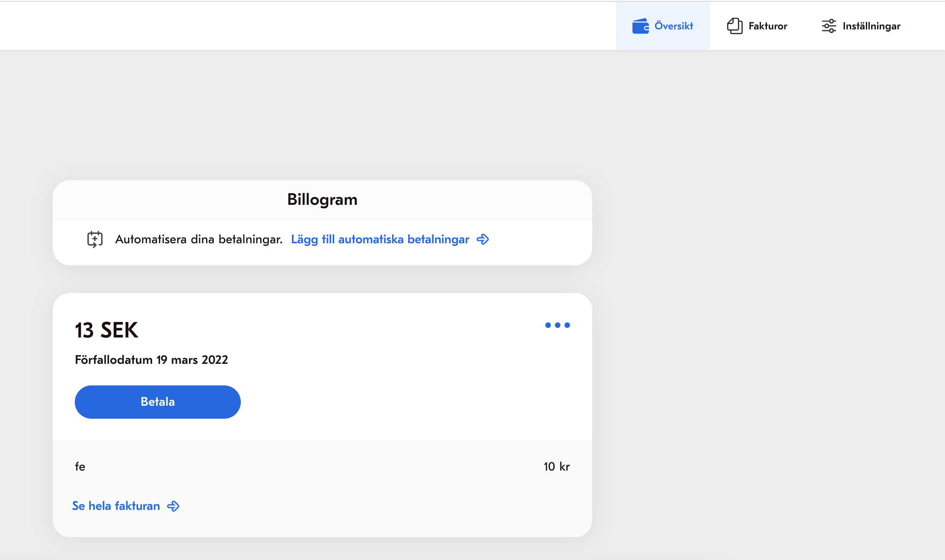
Task: Switch to the Fakturor tab
Action: [x=757, y=26]
